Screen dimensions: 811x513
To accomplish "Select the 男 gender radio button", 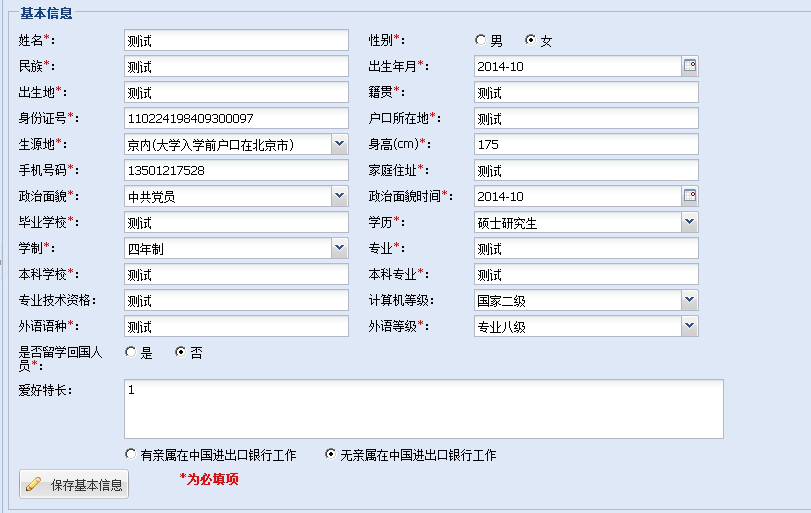I will pos(481,40).
